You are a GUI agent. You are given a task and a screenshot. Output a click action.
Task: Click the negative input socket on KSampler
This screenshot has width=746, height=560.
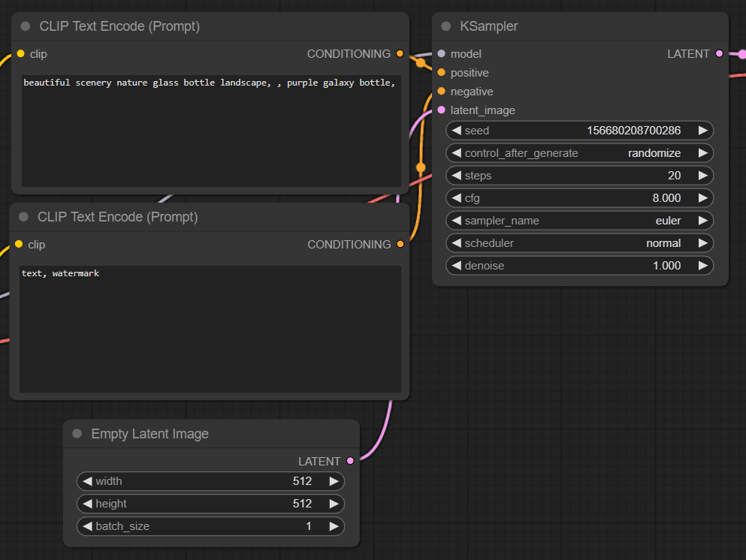coord(442,92)
